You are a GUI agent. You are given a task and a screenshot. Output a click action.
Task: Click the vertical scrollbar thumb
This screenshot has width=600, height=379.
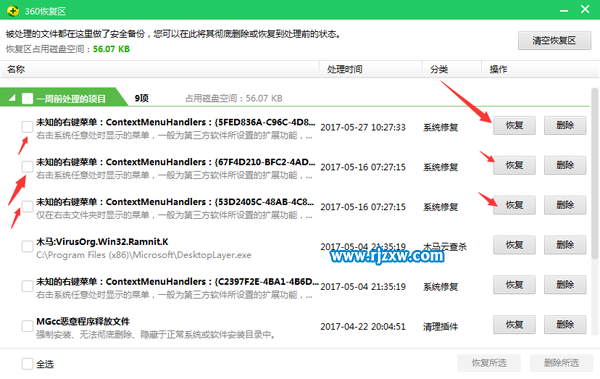click(x=594, y=173)
